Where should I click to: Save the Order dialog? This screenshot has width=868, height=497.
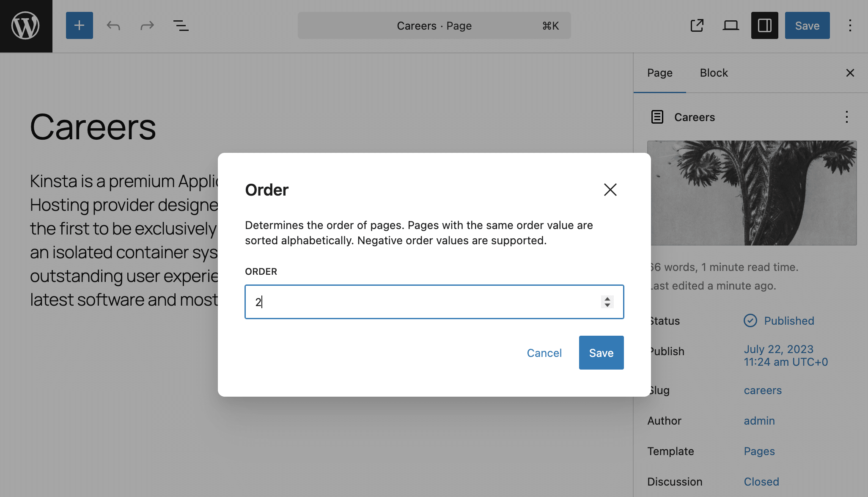601,353
